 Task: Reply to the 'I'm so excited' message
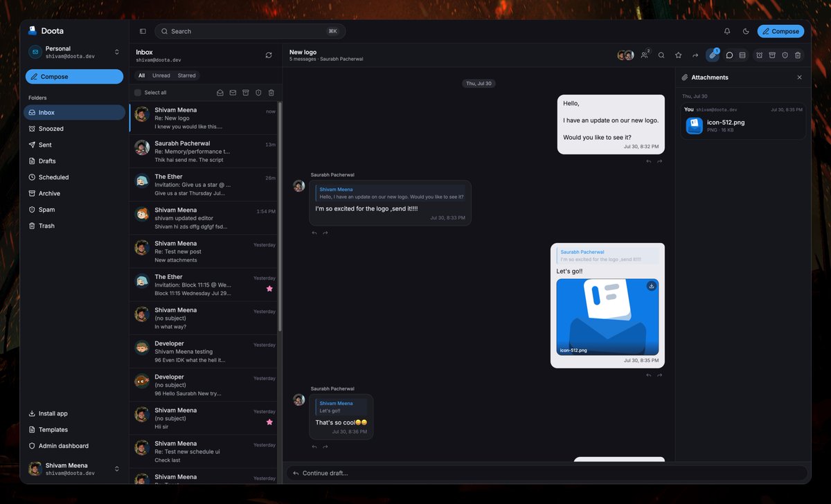pyautogui.click(x=314, y=233)
